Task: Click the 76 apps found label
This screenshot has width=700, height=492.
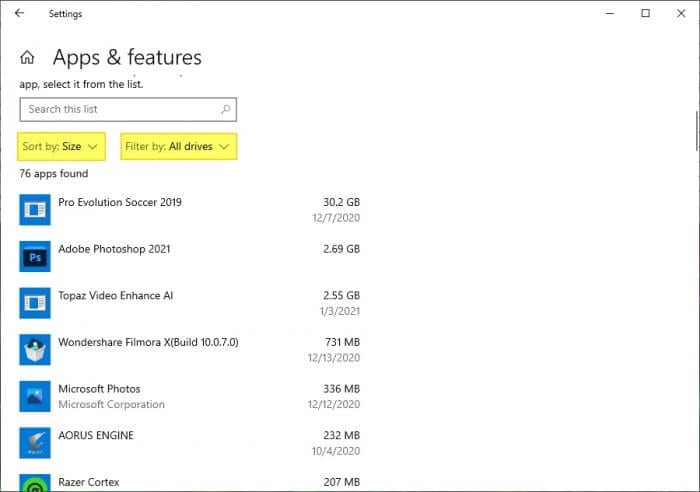Action: [x=54, y=174]
